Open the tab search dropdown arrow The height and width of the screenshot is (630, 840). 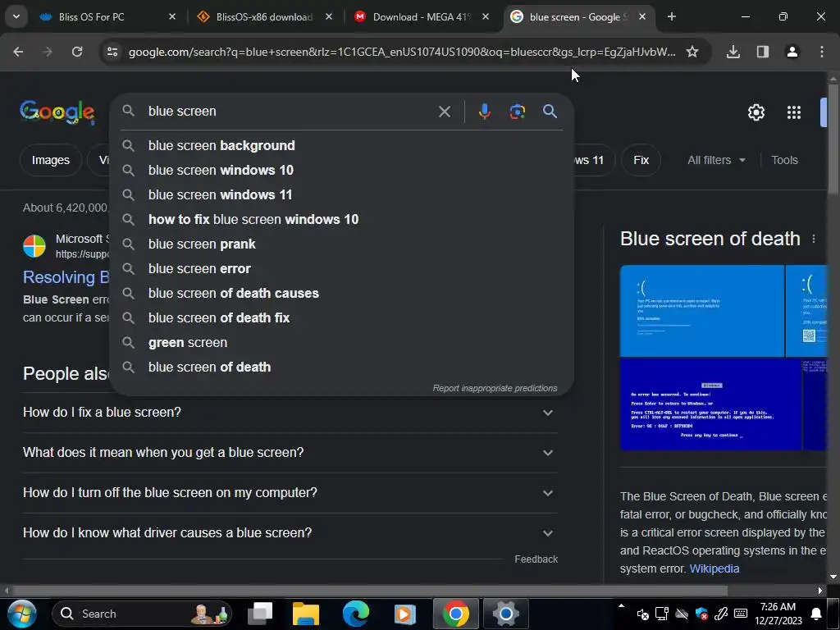16,16
